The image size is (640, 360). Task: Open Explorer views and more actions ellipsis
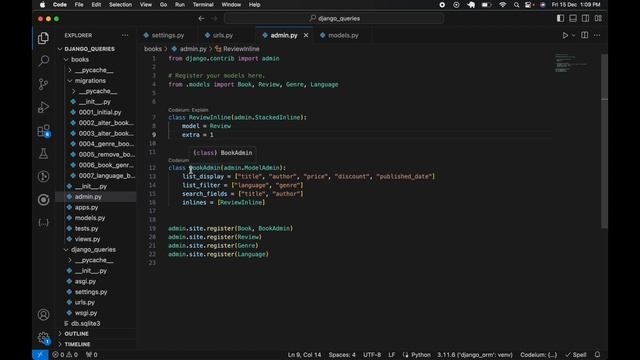(x=125, y=36)
